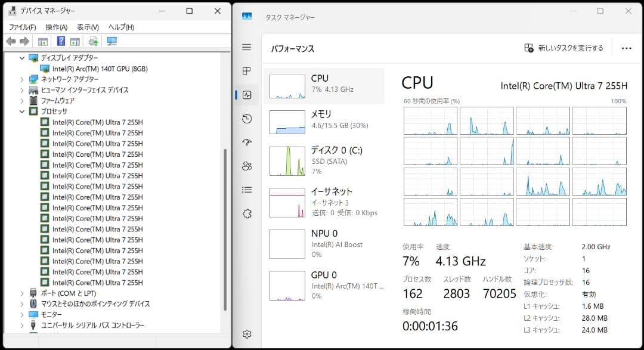Collapse the ディスプレイ アダプター tree node
Viewport: 644px width, 350px height.
pyautogui.click(x=22, y=58)
